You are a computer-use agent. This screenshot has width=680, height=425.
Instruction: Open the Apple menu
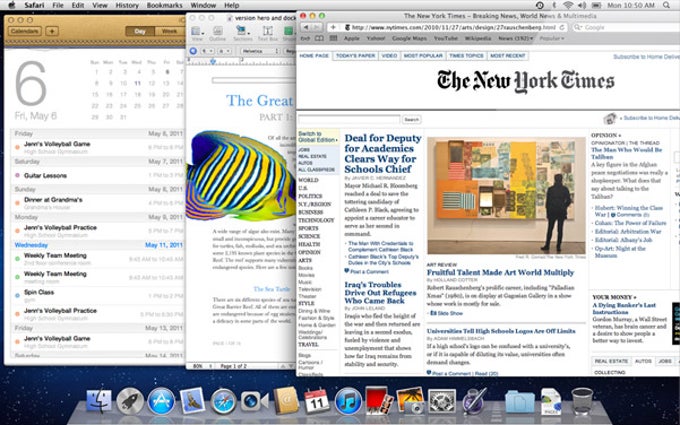(12, 5)
